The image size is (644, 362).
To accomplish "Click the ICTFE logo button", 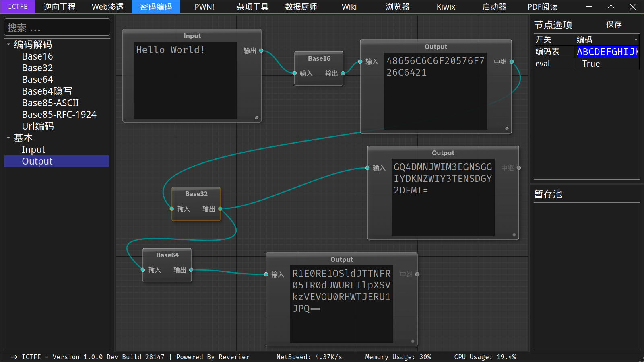I will [18, 7].
